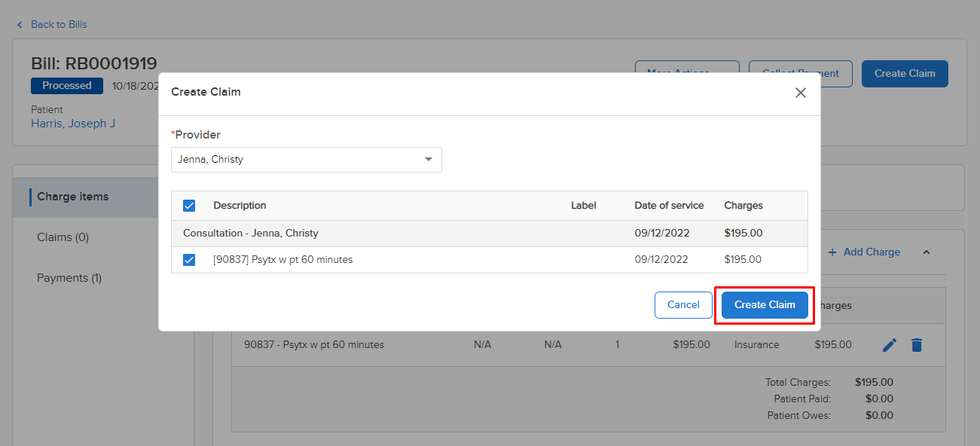Click the Create Claim button in the bill header
The height and width of the screenshot is (446, 980).
click(x=905, y=73)
